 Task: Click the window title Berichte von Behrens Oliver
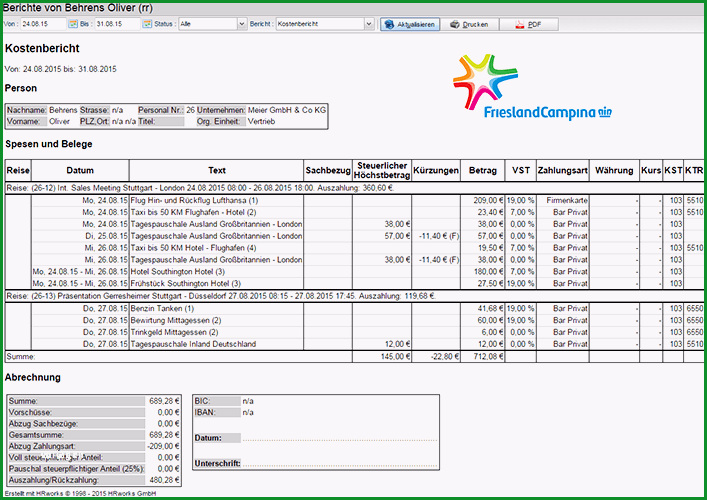[78, 8]
